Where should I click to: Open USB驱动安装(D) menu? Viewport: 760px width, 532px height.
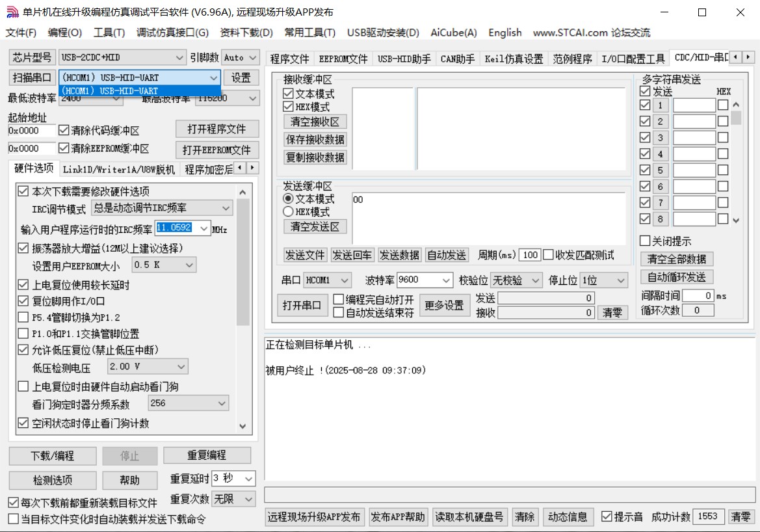(x=383, y=33)
